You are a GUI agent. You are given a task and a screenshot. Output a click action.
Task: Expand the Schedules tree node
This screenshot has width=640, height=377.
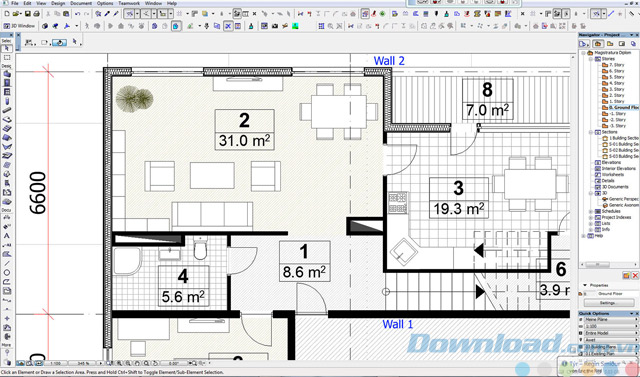click(x=591, y=211)
